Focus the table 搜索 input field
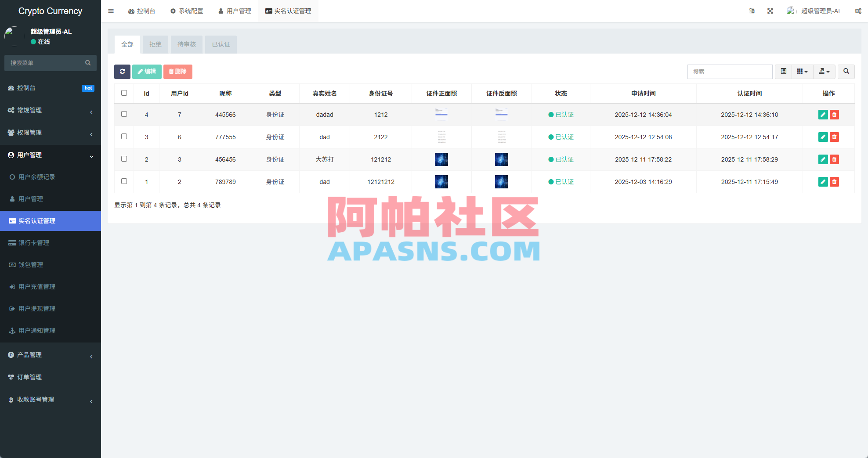The image size is (868, 458). pos(730,72)
